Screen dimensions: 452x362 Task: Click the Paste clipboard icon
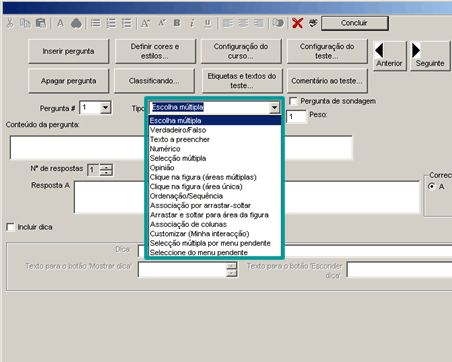(41, 23)
